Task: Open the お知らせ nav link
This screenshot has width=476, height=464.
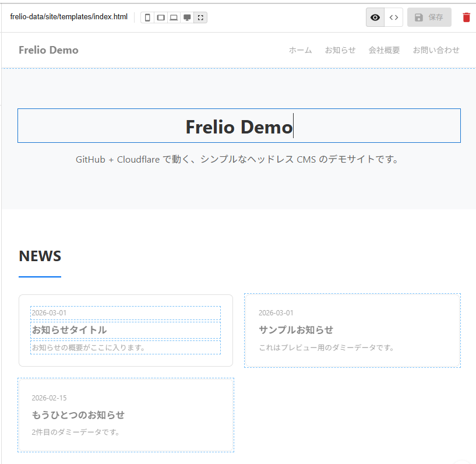Action: [340, 50]
